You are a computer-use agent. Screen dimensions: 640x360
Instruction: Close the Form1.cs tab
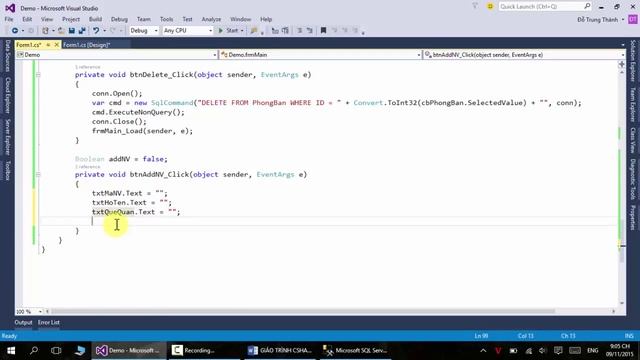pyautogui.click(x=56, y=44)
